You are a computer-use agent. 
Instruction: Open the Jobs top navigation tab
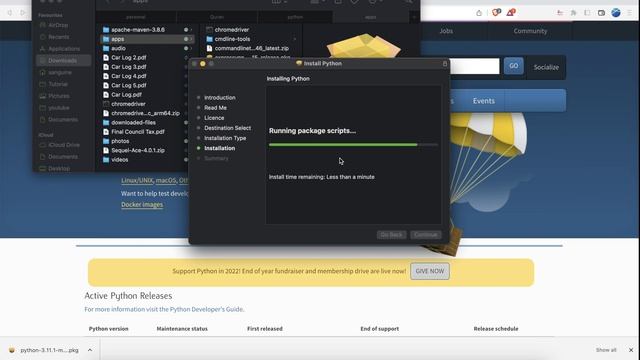coord(446,31)
